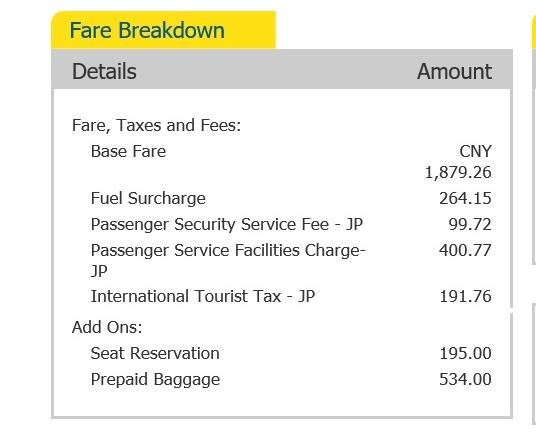This screenshot has width=536, height=432.
Task: Click the Base Fare label
Action: pyautogui.click(x=128, y=151)
